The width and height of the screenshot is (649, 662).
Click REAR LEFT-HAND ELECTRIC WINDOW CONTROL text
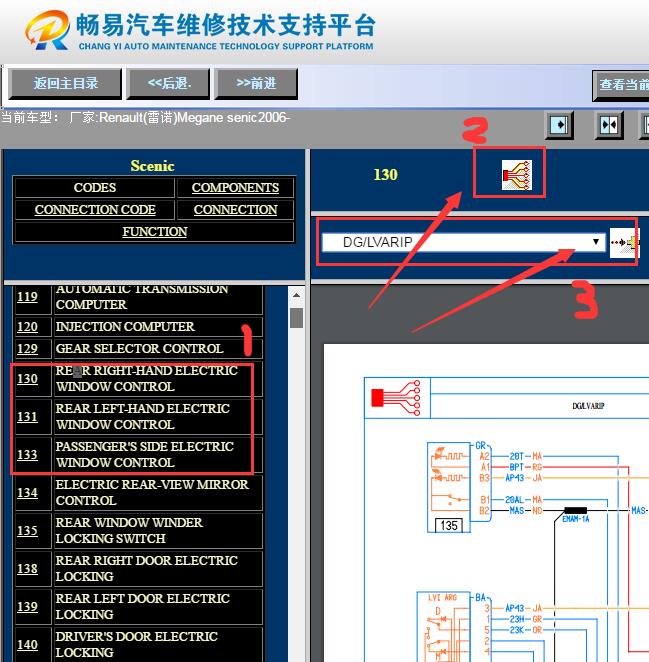point(143,417)
